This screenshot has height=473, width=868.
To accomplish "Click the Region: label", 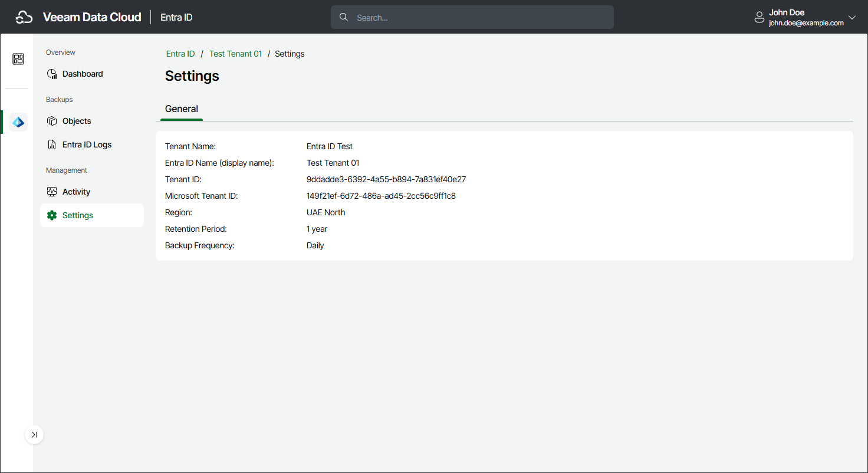I will tap(179, 212).
